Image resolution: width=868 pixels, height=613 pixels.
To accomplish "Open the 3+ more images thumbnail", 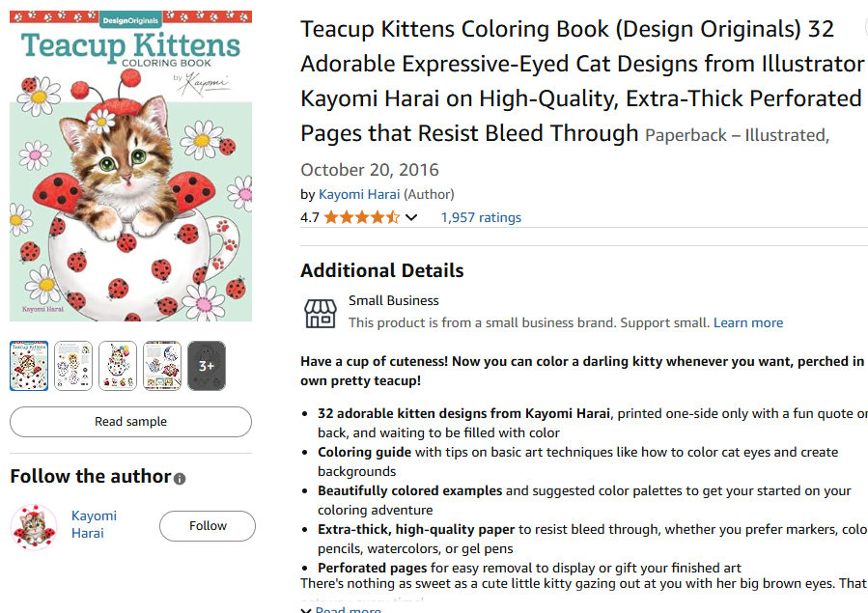I will (207, 366).
